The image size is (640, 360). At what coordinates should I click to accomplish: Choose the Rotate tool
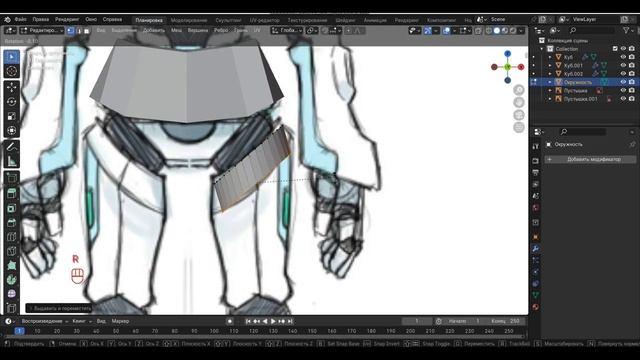coord(11,102)
